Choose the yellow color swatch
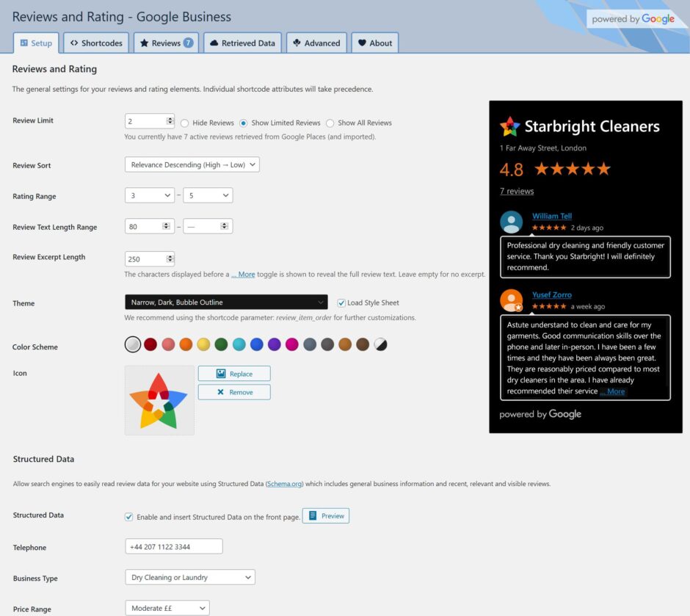Viewport: 690px width, 616px height. pos(203,344)
